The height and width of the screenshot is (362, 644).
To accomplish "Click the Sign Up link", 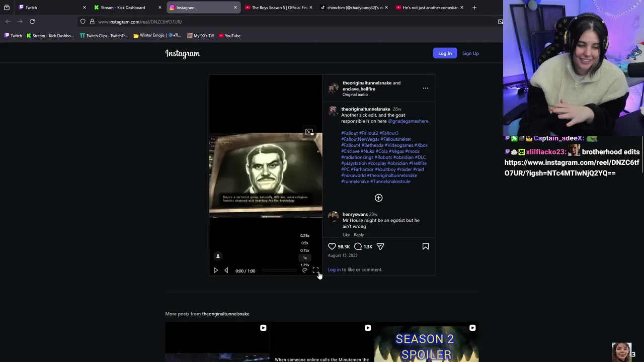I will (x=470, y=53).
